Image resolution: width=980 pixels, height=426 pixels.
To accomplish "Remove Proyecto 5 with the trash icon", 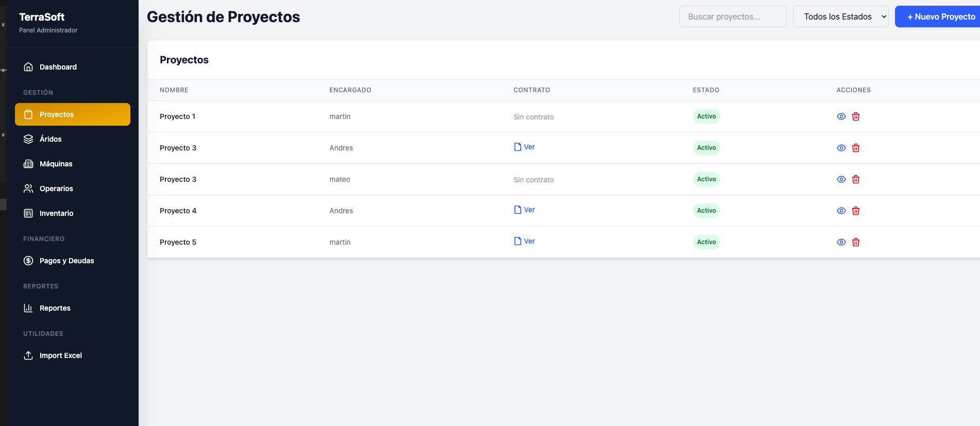I will point(855,242).
